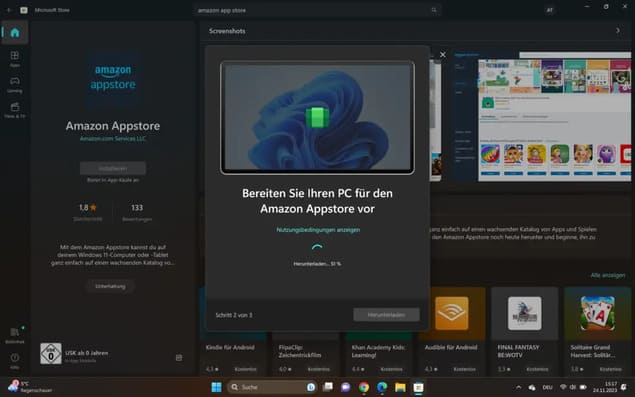Open the FINAL FANTASY BE:WOTV app icon
The width and height of the screenshot is (635, 397).
click(524, 313)
